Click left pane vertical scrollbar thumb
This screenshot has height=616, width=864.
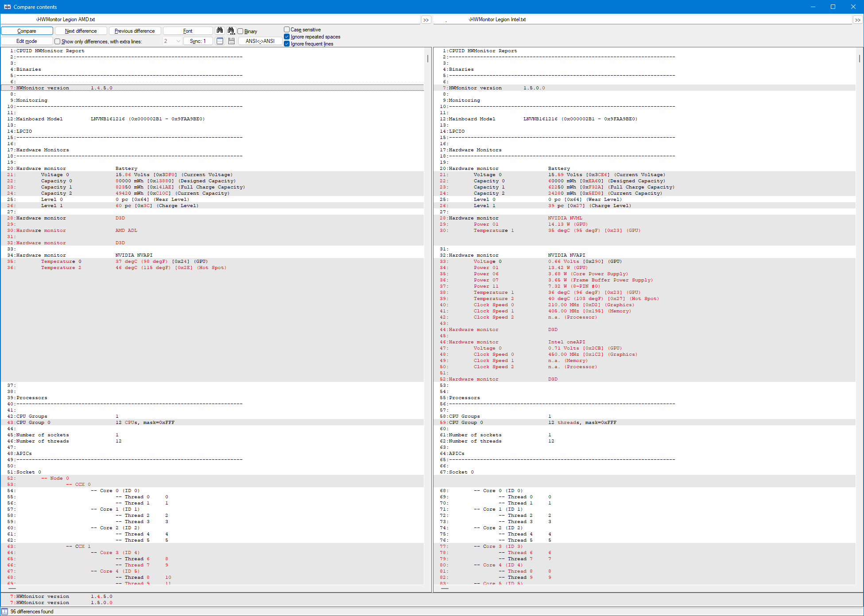click(x=428, y=58)
